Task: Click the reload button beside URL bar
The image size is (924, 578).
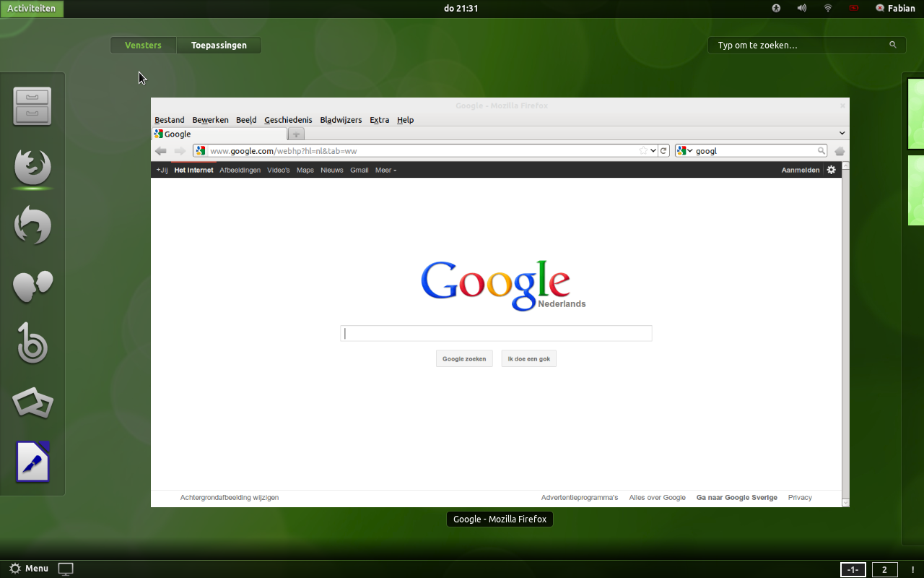Action: [664, 151]
